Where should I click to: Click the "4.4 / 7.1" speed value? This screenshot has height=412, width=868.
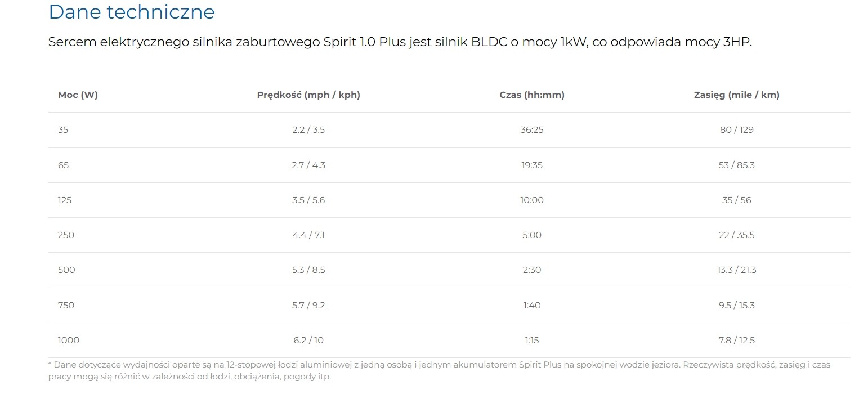(x=308, y=235)
